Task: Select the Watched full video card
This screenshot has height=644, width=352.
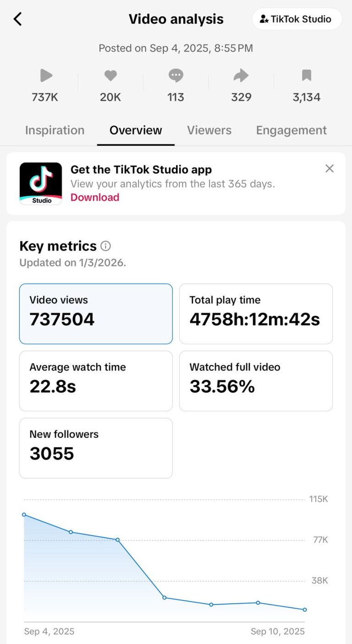Action: point(256,381)
